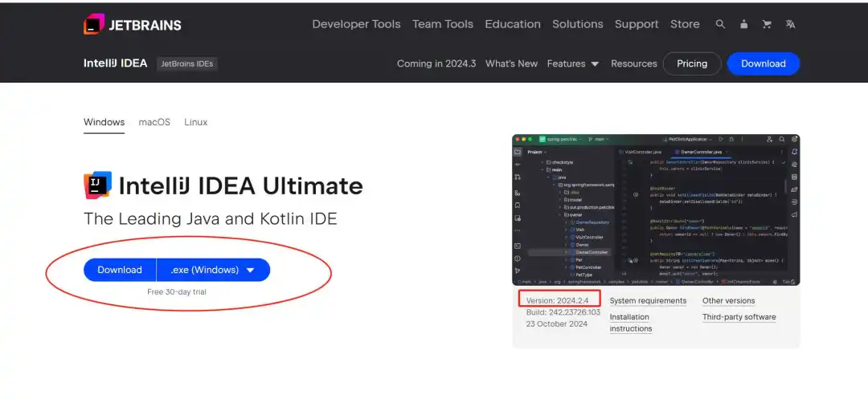Click the IntelliJ IDEA Ultimate logo icon
Image resolution: width=868 pixels, height=399 pixels.
coord(97,185)
